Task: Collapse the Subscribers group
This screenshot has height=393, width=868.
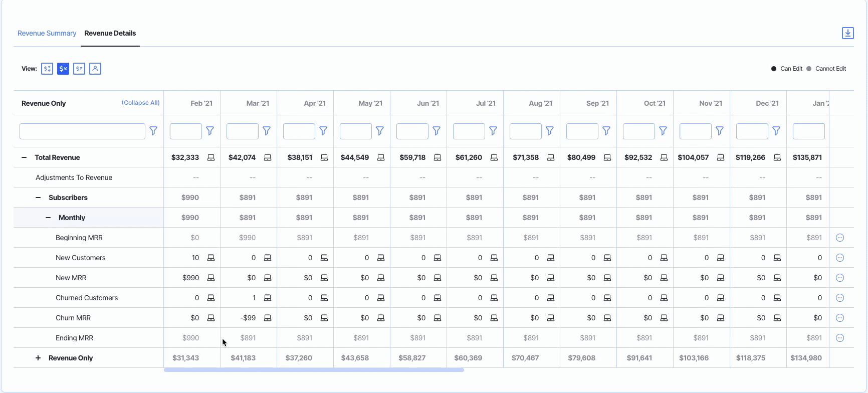Action: pos(38,198)
